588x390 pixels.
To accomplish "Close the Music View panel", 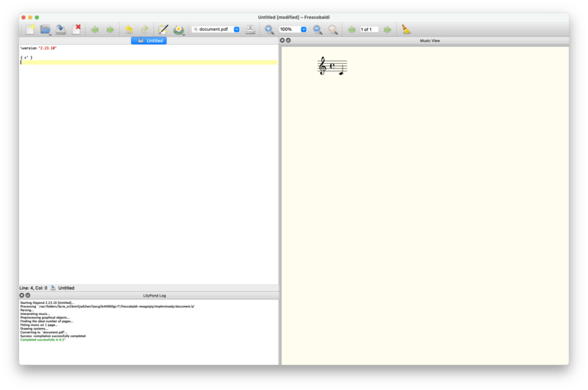I will (282, 40).
